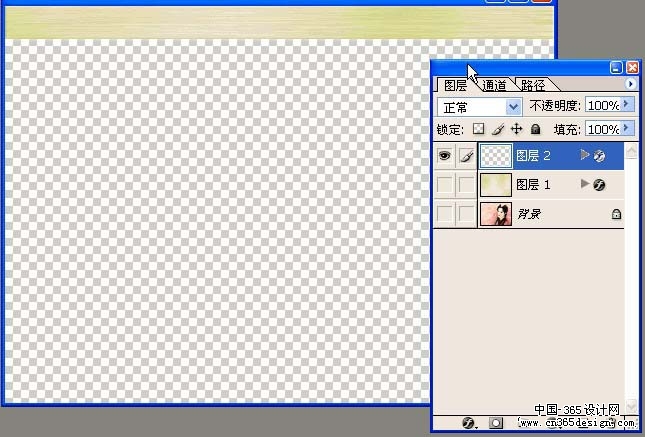The width and height of the screenshot is (645, 437).
Task: Select the 图层 2 thumbnail
Action: [496, 156]
